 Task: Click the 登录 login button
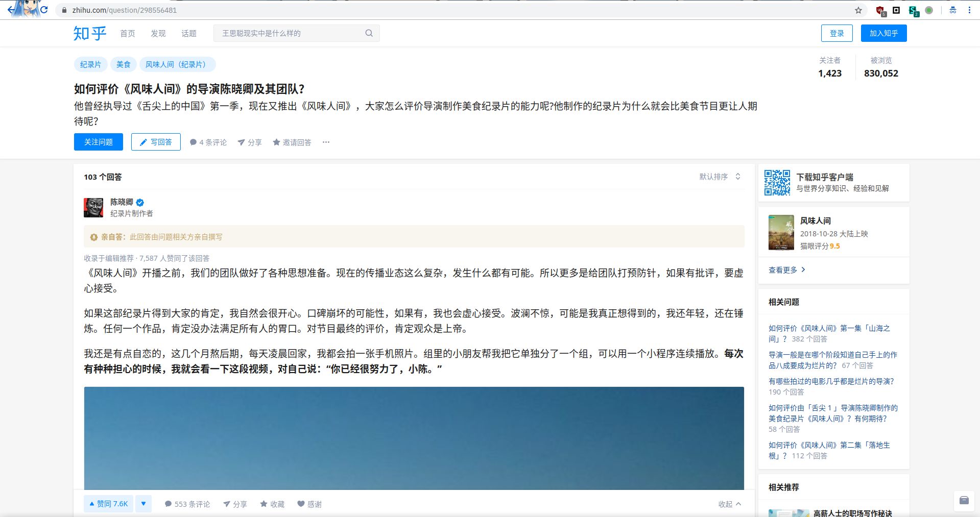tap(836, 33)
